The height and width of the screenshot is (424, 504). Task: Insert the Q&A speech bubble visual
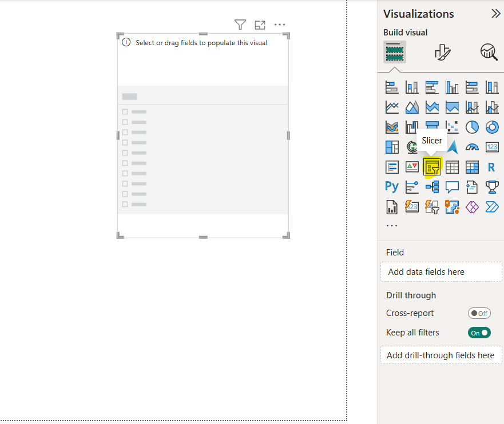452,187
